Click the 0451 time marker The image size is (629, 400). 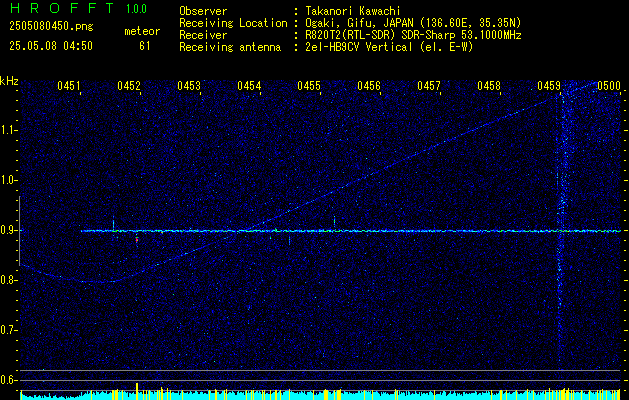[x=69, y=86]
